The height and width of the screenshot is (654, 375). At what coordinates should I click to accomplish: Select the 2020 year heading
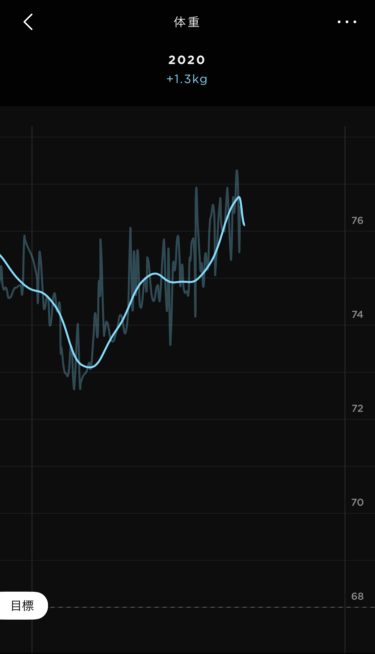(x=186, y=60)
